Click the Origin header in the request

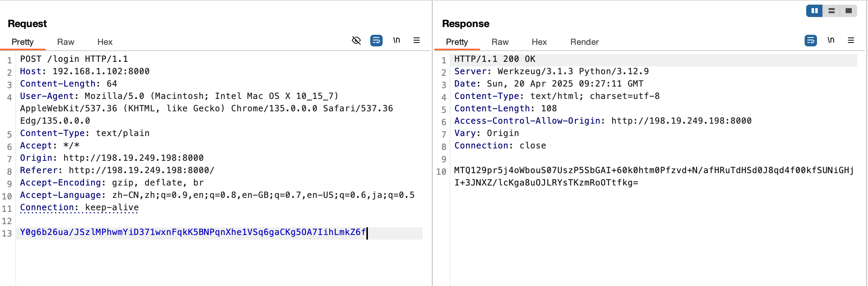[x=112, y=158]
